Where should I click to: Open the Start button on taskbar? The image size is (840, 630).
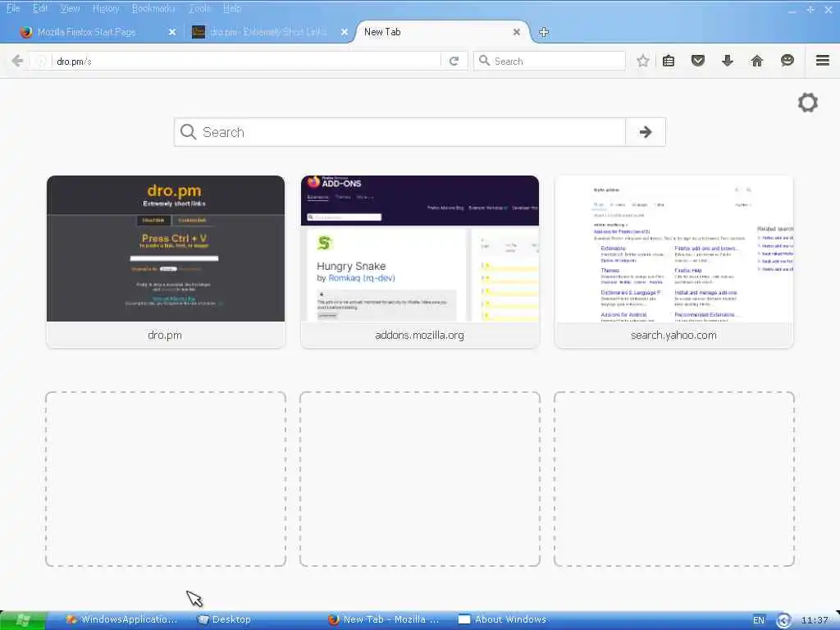(22, 620)
